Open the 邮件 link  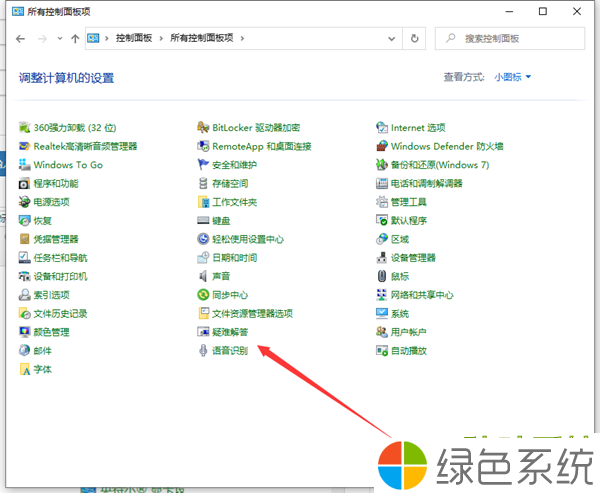point(42,351)
